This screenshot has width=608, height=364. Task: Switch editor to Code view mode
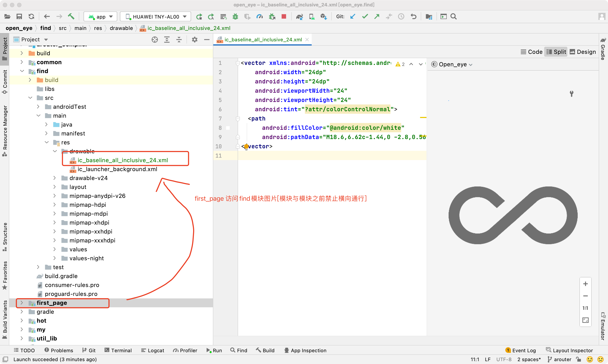click(532, 52)
